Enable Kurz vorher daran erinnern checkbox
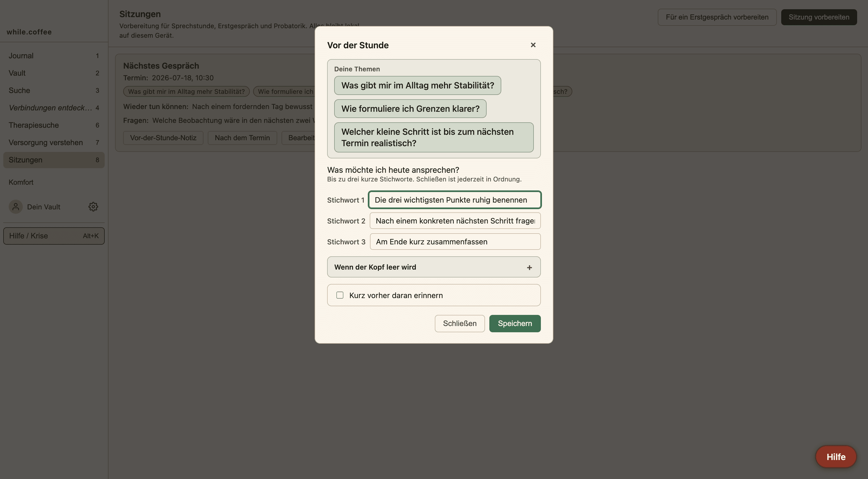 [340, 295]
